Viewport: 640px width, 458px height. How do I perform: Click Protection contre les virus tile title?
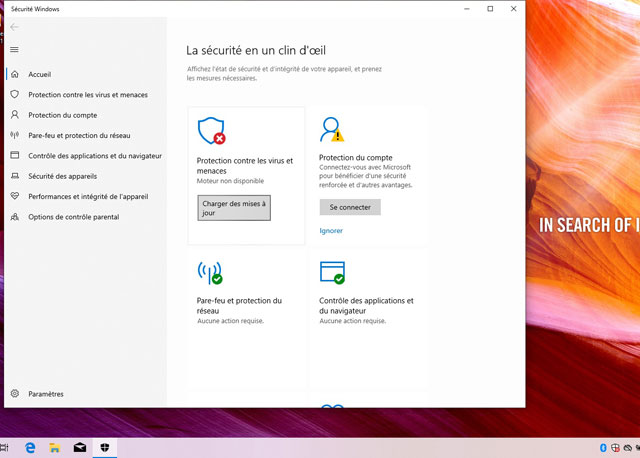245,166
